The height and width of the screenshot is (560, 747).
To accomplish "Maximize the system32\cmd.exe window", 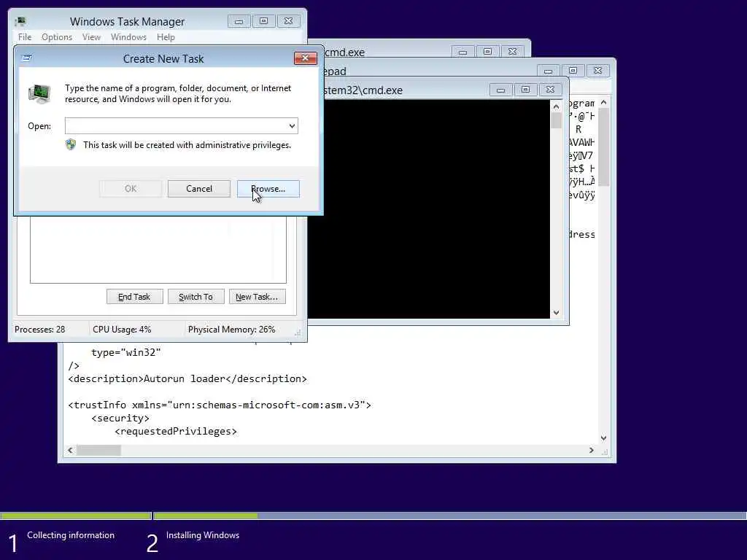I will (525, 90).
